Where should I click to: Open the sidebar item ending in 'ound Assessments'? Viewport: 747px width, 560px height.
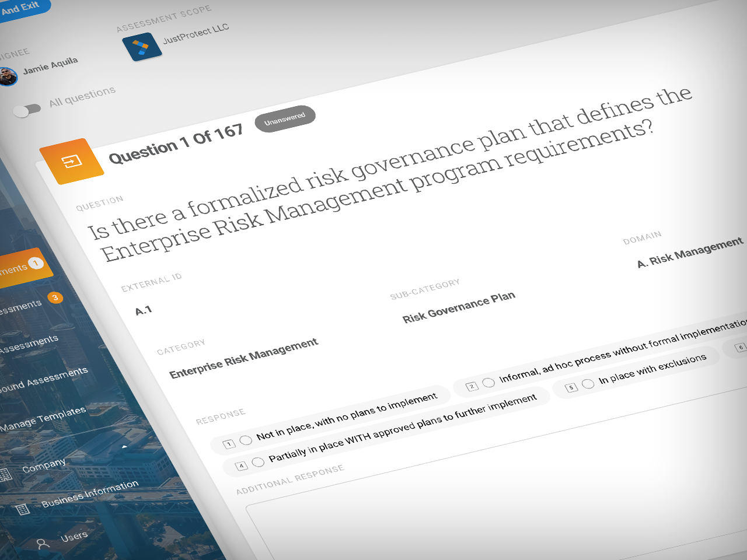pos(43,380)
